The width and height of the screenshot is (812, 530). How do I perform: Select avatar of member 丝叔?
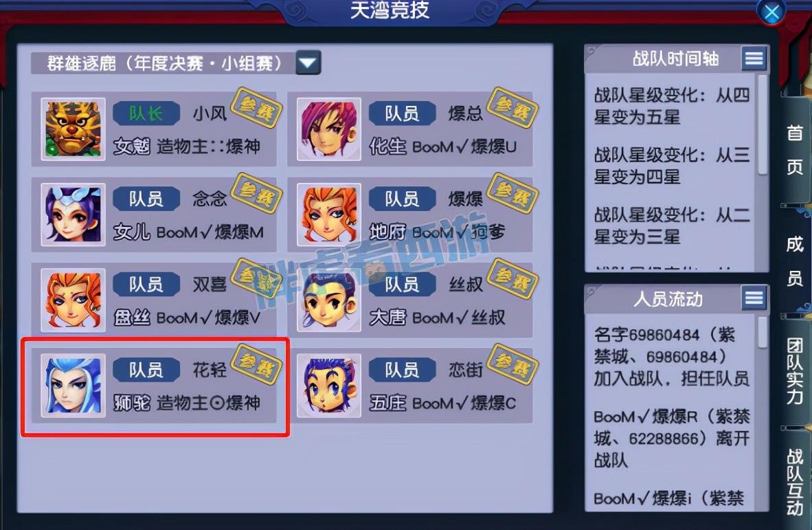(x=329, y=300)
